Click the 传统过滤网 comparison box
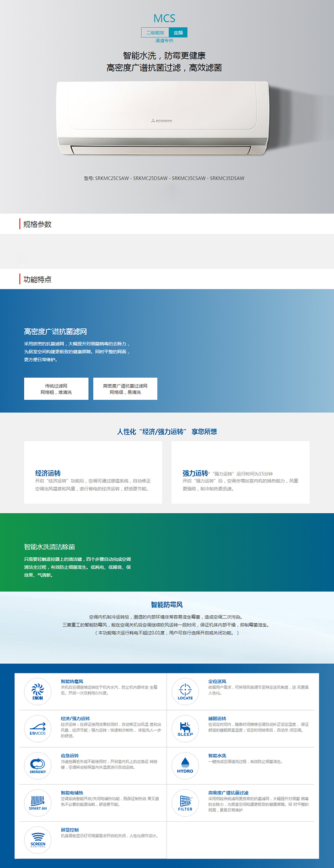 (56, 389)
